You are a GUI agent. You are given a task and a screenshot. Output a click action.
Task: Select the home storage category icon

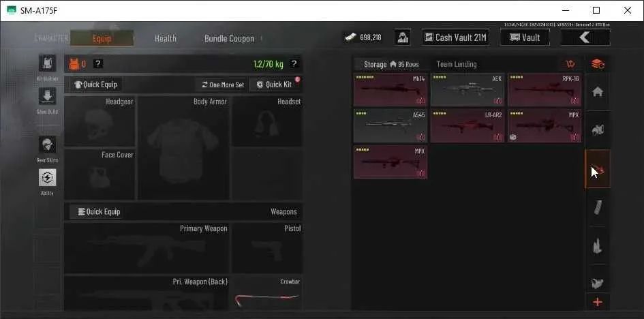[x=598, y=92]
